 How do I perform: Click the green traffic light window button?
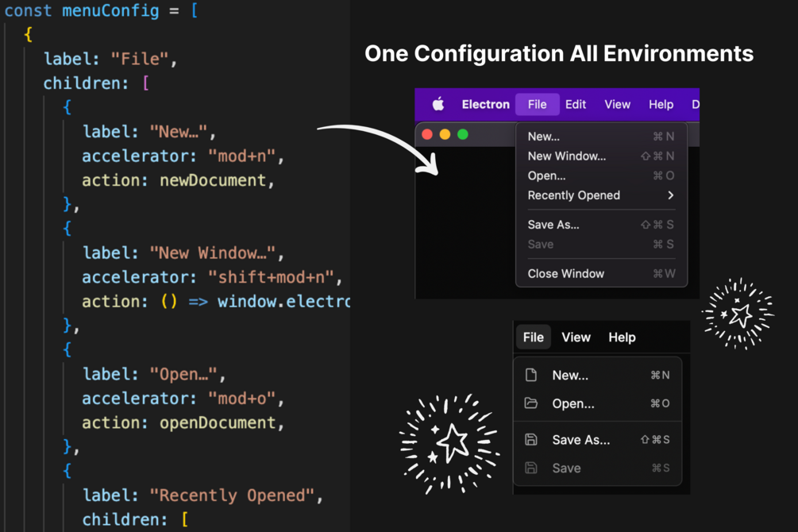tap(463, 134)
